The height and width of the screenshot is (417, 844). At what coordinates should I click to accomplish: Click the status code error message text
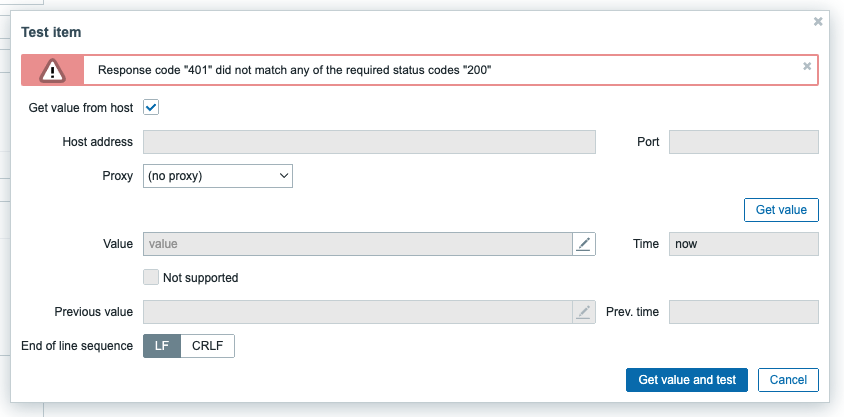pos(294,70)
